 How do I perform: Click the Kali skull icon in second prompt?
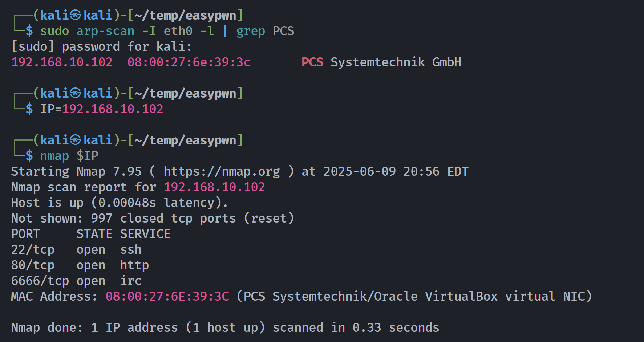75,93
